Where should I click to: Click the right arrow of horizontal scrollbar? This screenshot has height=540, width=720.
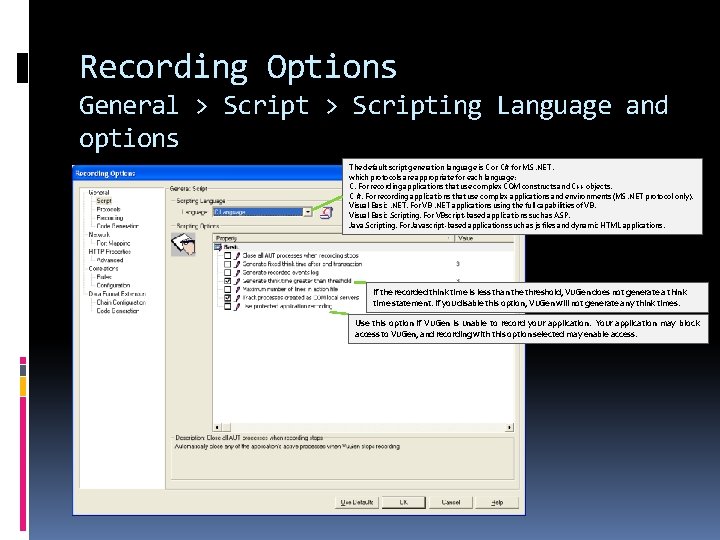coord(509,428)
